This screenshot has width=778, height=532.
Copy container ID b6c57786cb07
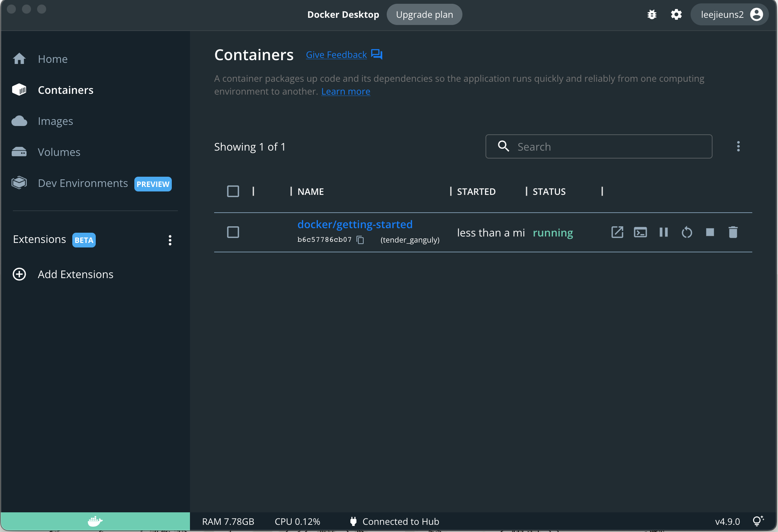(360, 240)
